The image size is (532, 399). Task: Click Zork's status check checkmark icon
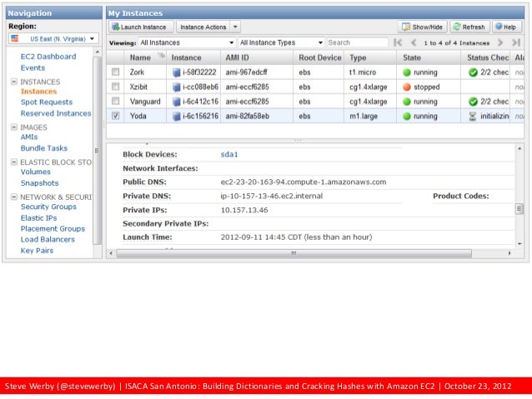(473, 72)
